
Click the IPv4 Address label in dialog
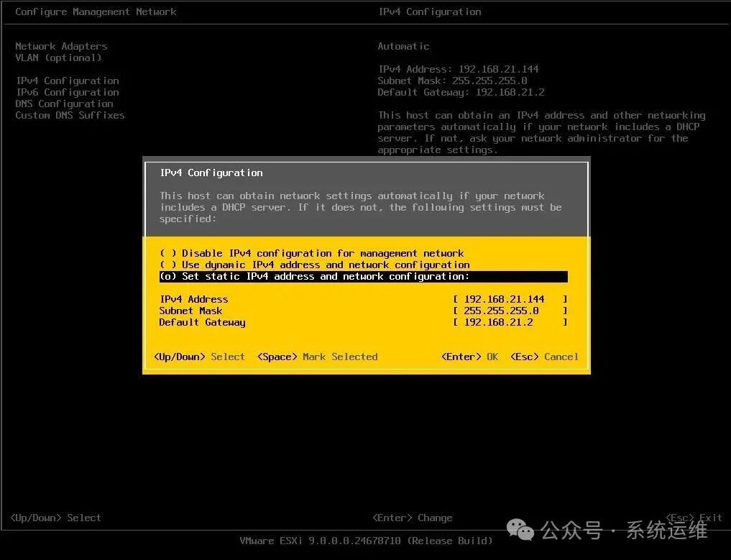pos(194,299)
